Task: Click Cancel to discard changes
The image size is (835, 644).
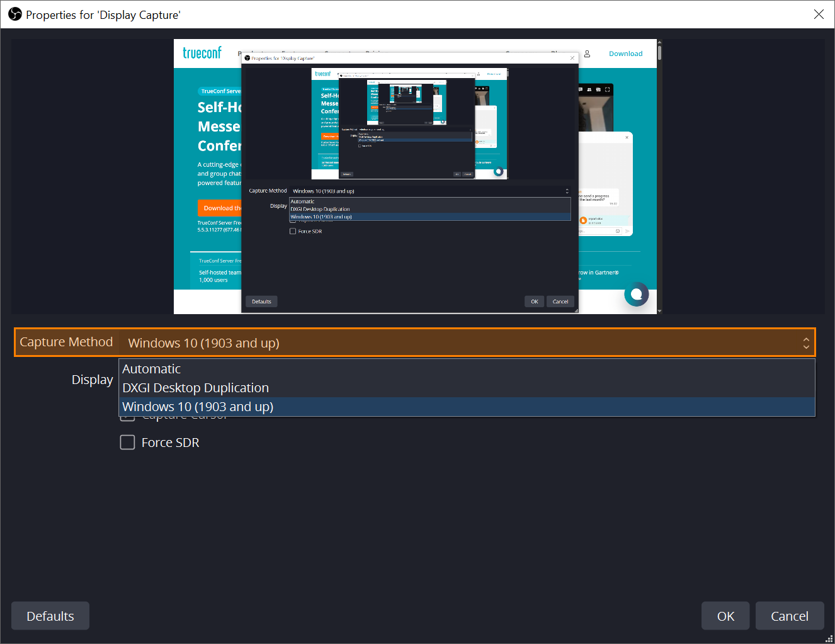Action: click(789, 616)
